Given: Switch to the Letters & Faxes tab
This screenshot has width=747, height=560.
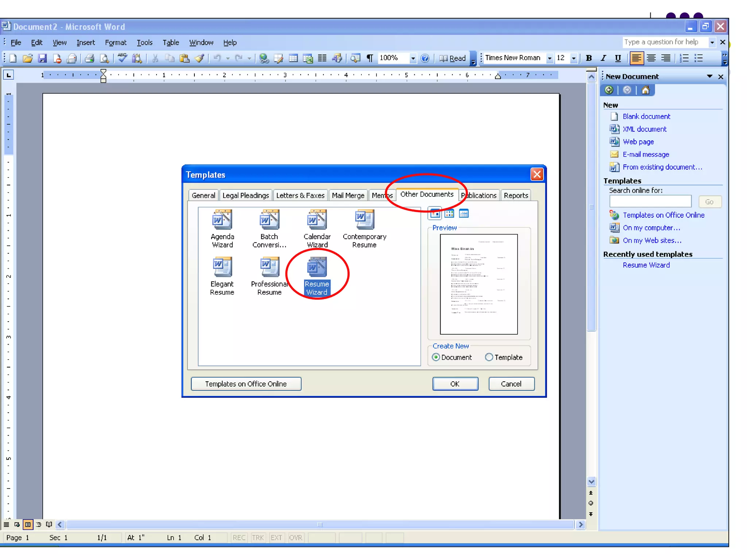Looking at the screenshot, I should [x=300, y=195].
